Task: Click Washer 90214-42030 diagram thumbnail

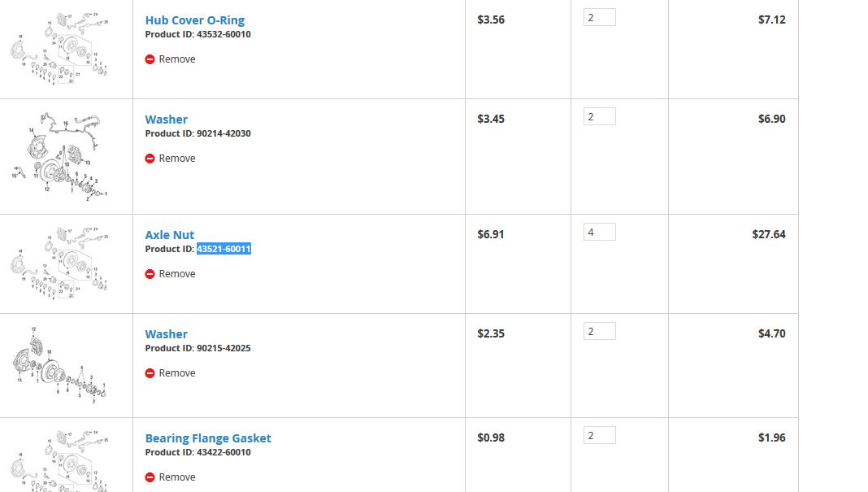Action: tap(59, 157)
